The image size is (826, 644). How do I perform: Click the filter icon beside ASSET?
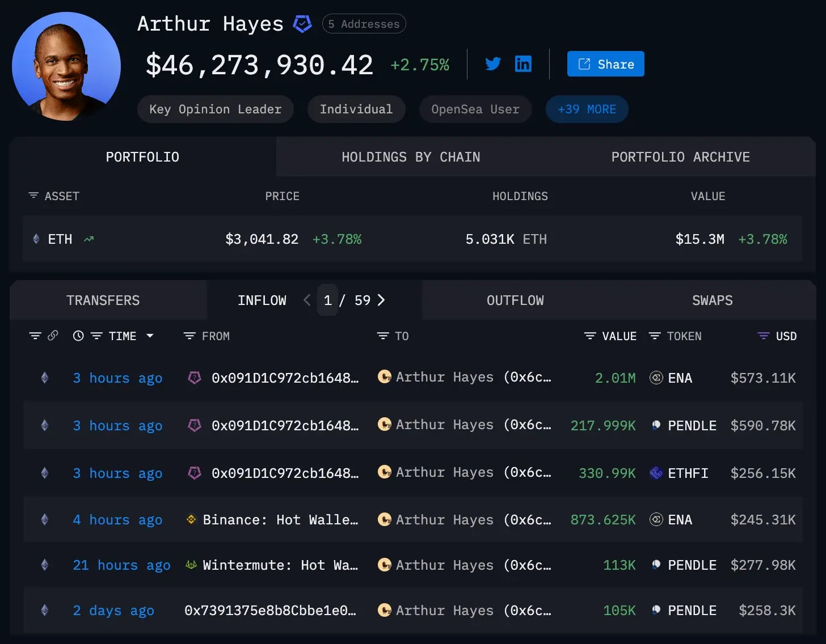(33, 196)
